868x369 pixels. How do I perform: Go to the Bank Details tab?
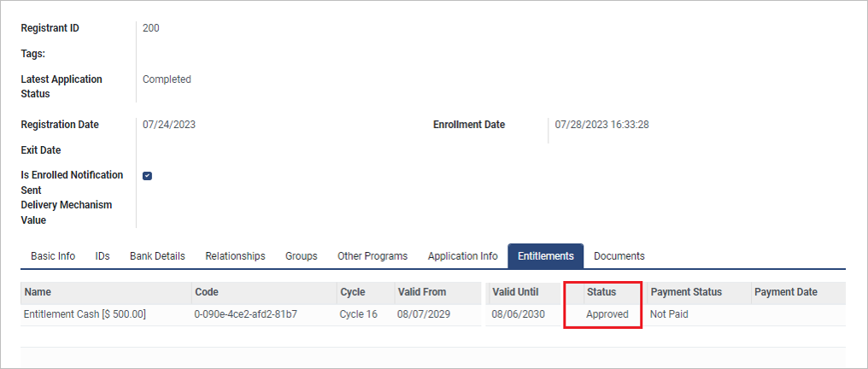click(x=157, y=256)
